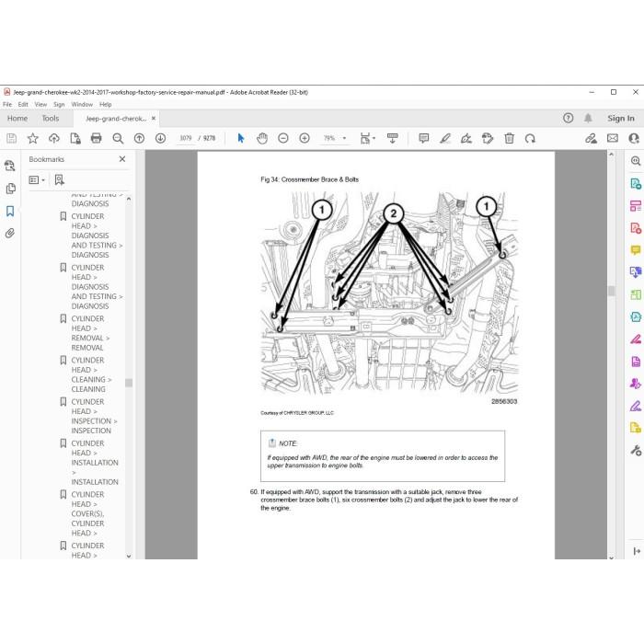Rotate the page clockwise
The height and width of the screenshot is (644, 644).
tap(530, 138)
